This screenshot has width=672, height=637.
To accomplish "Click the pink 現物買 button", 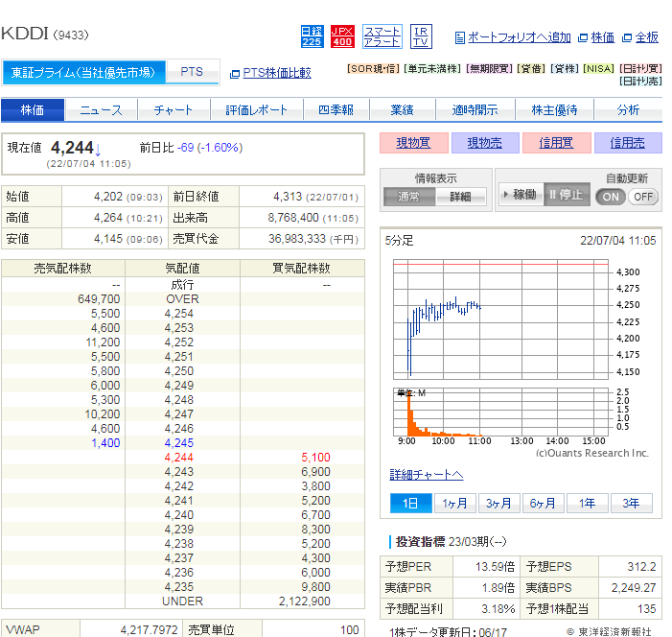I will [414, 143].
